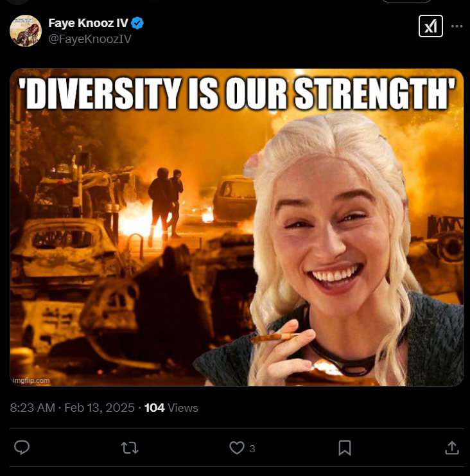Screen dimensions: 470x476
Task: Click the imgflip.com watermark on the image
Action: (x=31, y=380)
